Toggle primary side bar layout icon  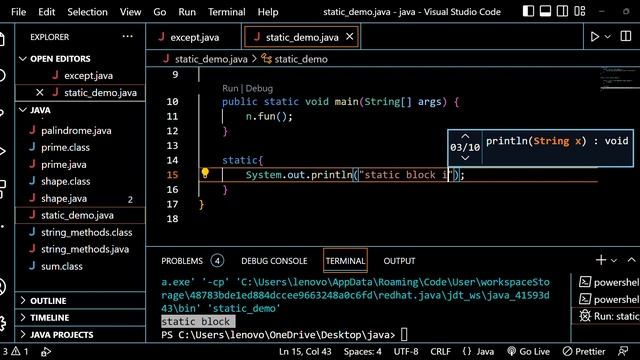(x=528, y=11)
